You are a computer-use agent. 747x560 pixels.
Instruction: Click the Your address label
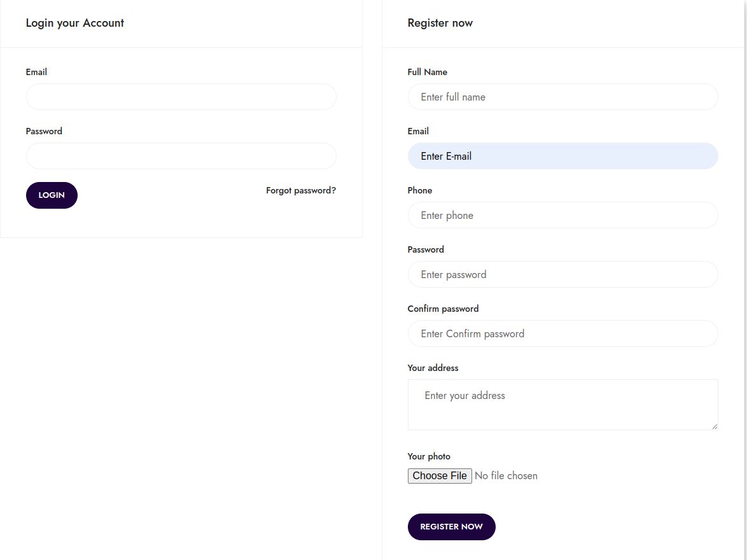(x=433, y=368)
